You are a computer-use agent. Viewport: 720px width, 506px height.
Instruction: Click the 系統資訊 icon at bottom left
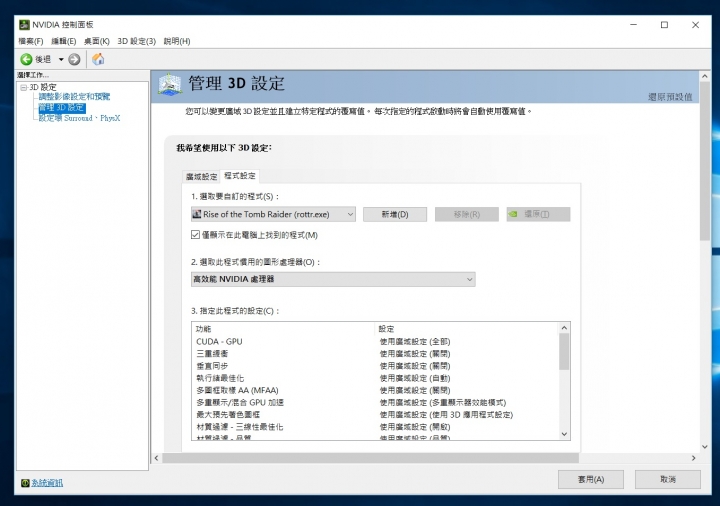pos(25,483)
